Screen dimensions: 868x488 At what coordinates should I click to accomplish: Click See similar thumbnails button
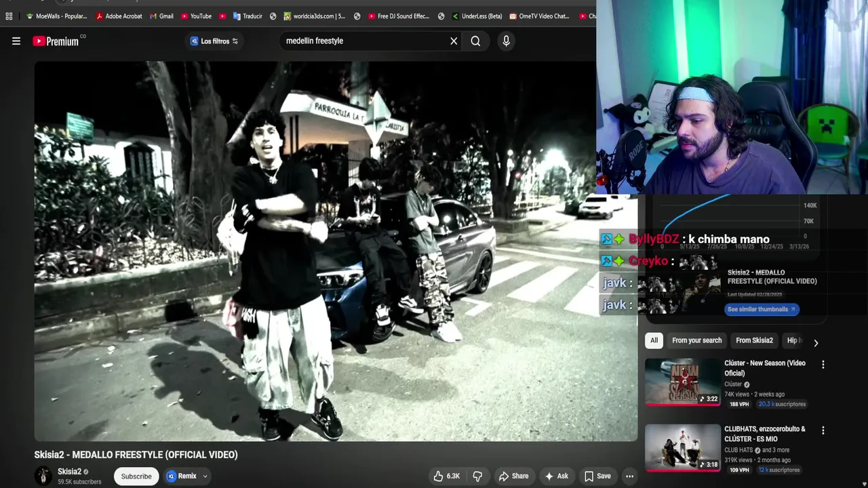pyautogui.click(x=762, y=309)
